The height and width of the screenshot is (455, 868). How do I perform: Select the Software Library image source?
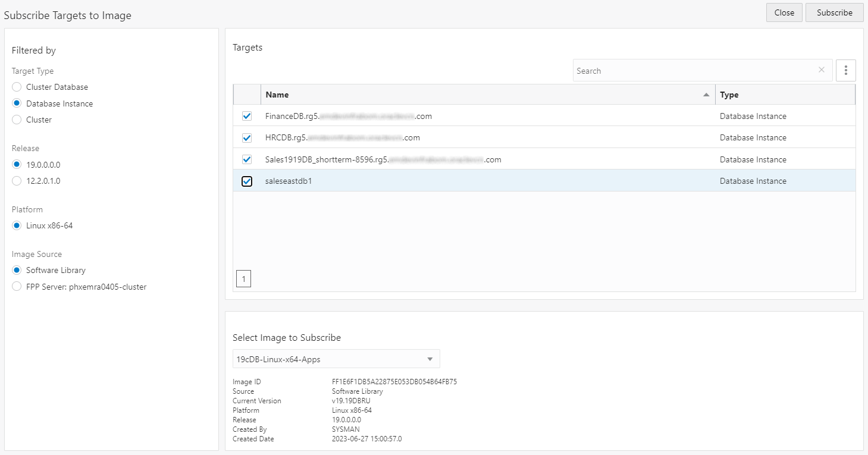(17, 270)
